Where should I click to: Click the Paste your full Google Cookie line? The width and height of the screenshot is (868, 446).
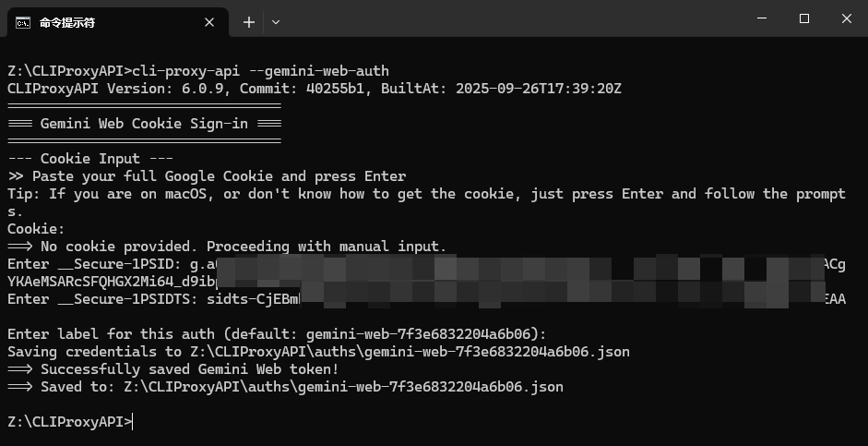(207, 176)
